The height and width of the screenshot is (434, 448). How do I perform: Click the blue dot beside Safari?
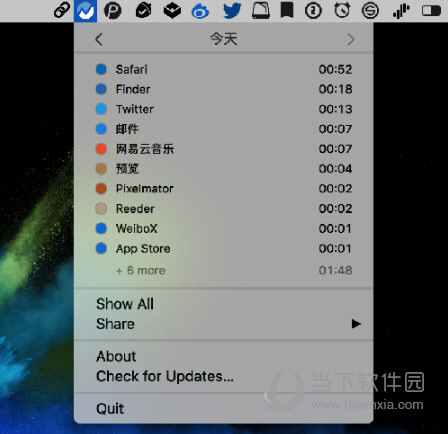click(x=101, y=69)
